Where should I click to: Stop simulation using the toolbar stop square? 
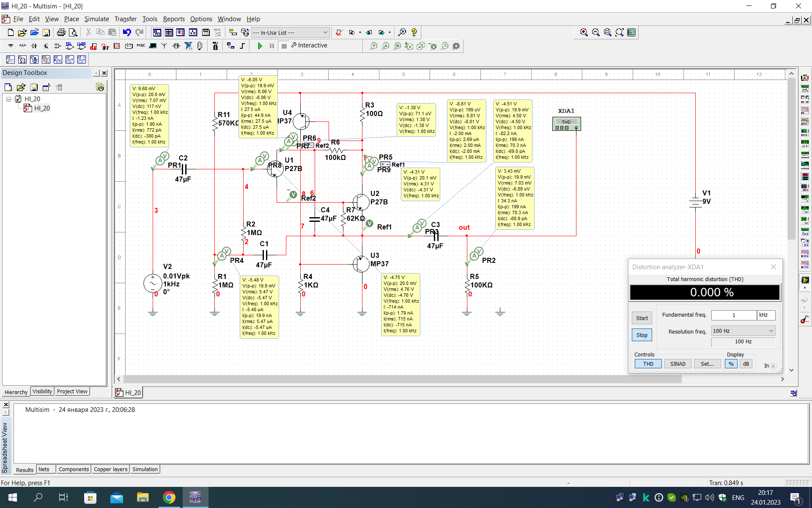point(284,46)
